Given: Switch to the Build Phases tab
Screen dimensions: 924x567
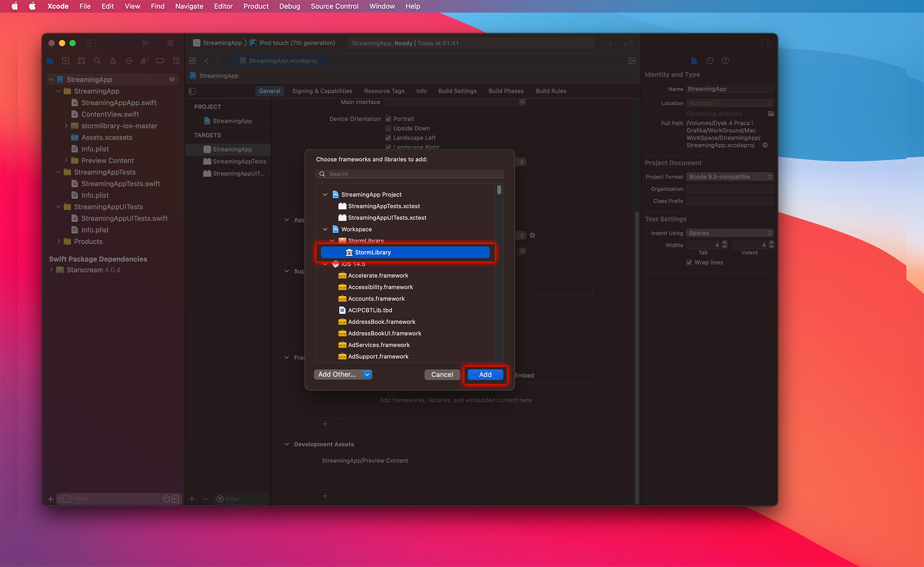Looking at the screenshot, I should 506,91.
